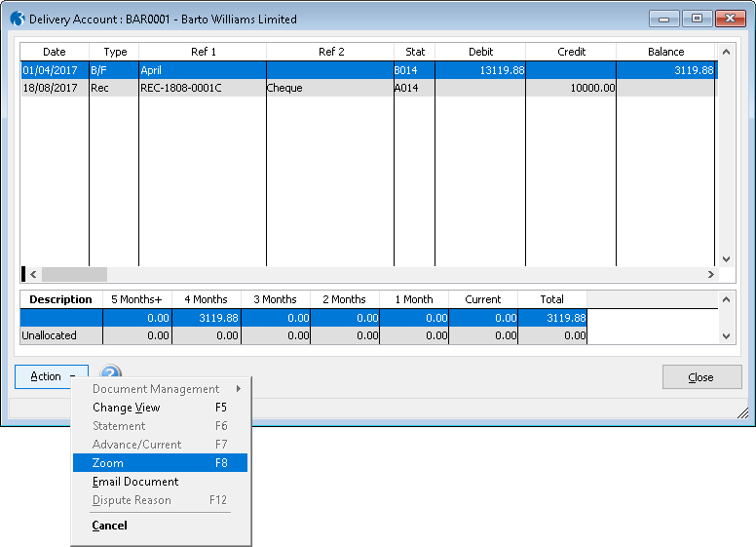The height and width of the screenshot is (547, 756).
Task: Minimize the Delivery Account window
Action: pos(663,19)
